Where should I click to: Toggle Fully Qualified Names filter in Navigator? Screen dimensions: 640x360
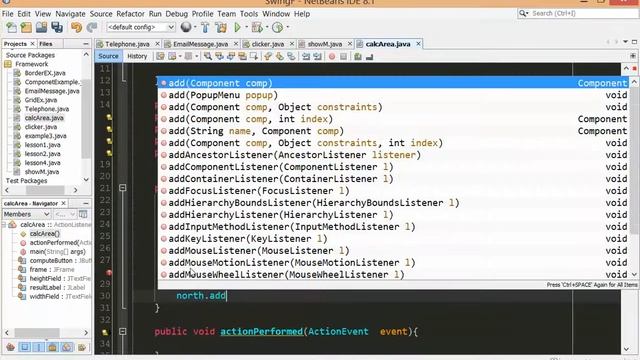(82, 347)
